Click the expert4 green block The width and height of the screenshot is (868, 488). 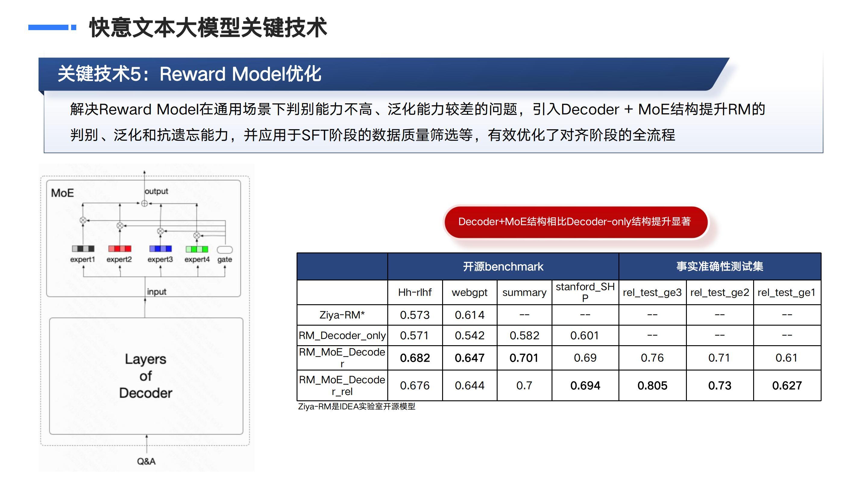[x=197, y=249]
